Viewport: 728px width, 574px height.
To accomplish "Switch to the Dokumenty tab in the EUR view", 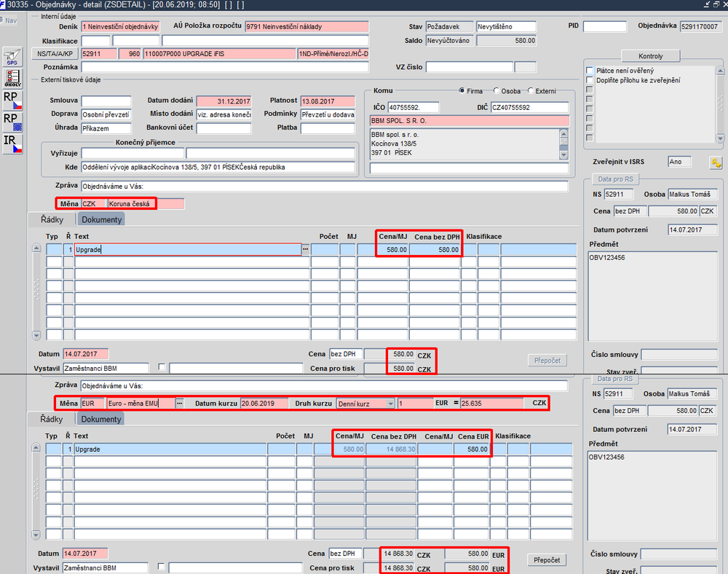I will [100, 419].
